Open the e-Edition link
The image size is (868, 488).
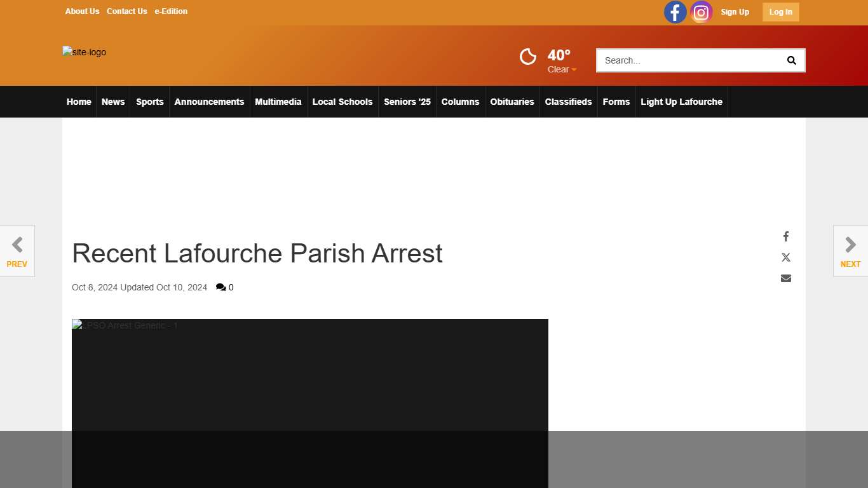pyautogui.click(x=171, y=11)
